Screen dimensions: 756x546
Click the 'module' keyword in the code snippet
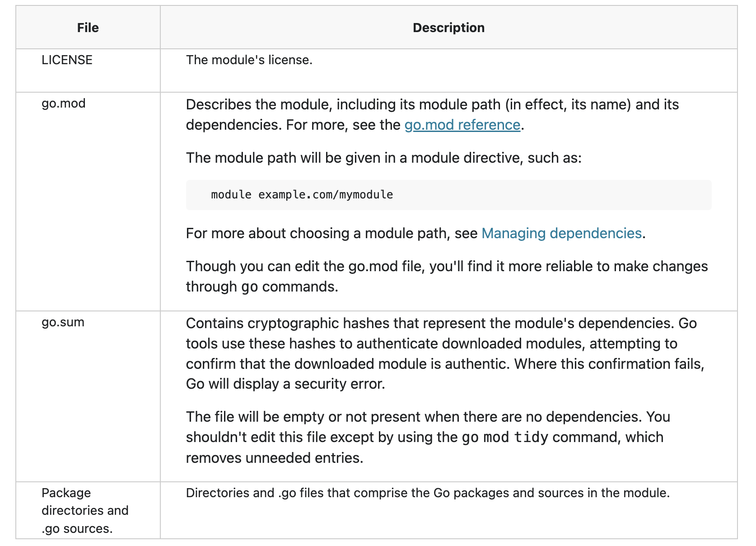click(231, 195)
